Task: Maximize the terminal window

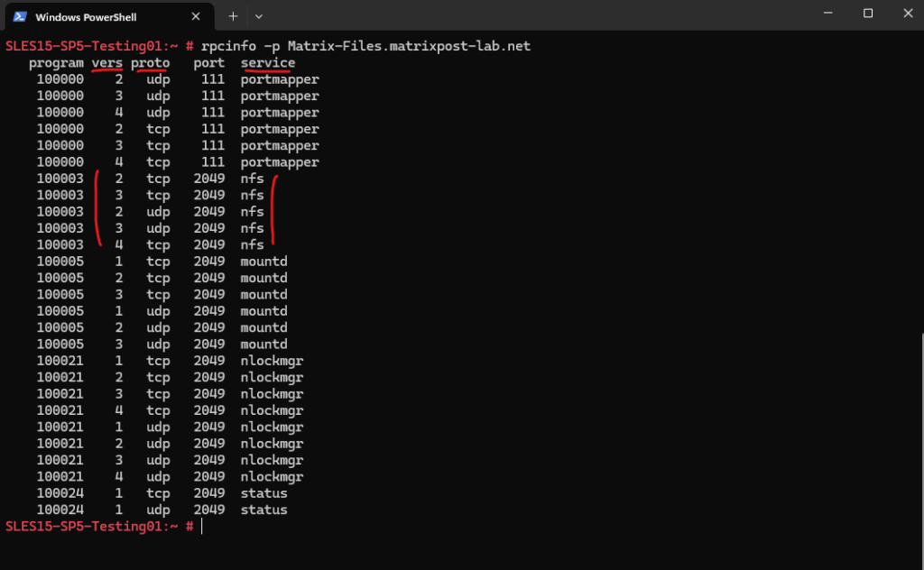Action: tap(868, 14)
